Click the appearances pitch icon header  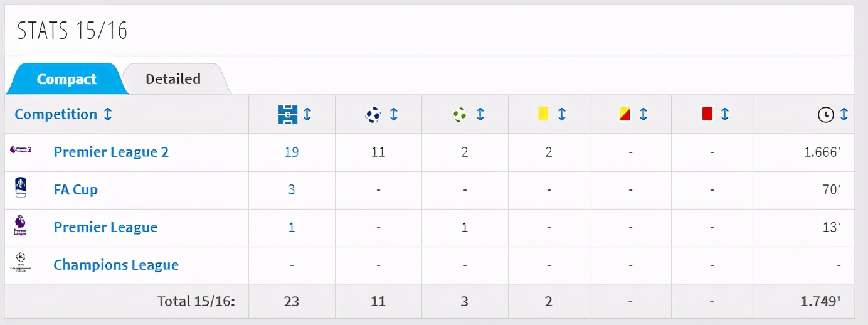click(287, 114)
